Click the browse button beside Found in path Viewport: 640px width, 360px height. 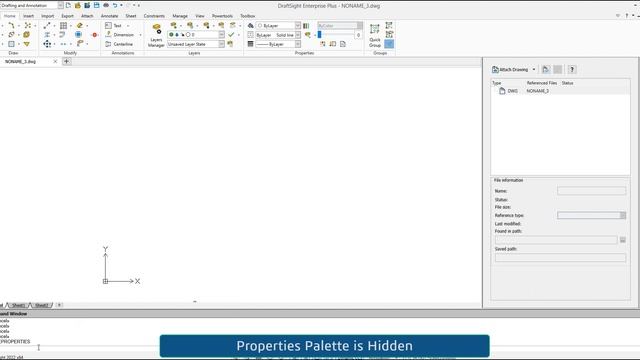tap(622, 240)
